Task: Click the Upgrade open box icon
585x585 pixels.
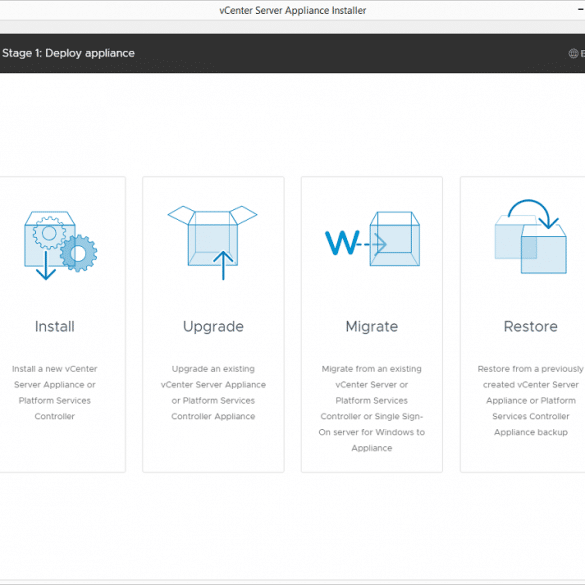Action: coord(212,243)
